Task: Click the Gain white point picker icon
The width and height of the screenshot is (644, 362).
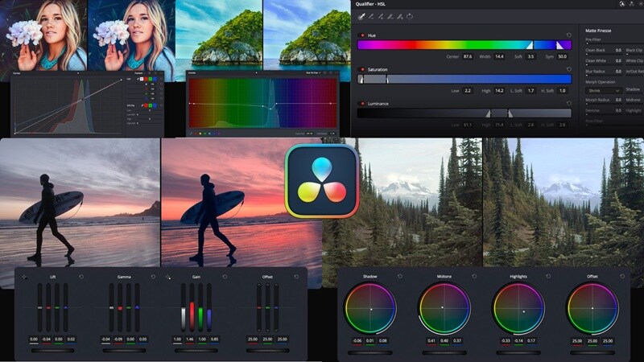Action: 168,277
